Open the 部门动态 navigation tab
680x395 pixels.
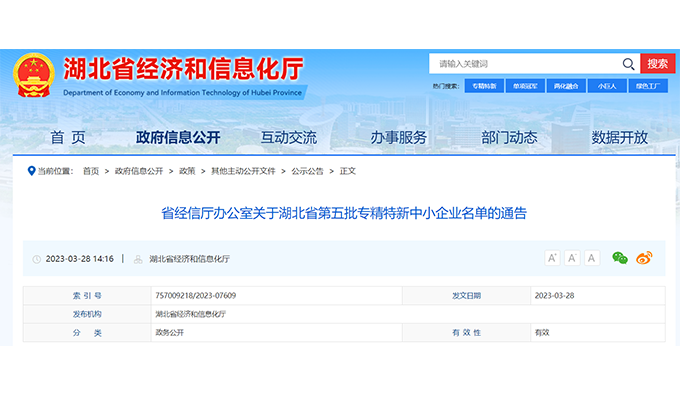click(x=509, y=137)
